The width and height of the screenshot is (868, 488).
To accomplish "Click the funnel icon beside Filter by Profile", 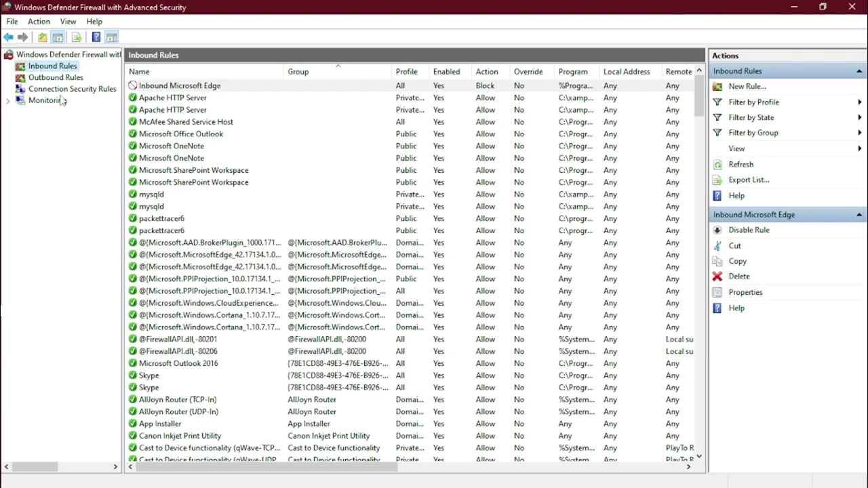I will [x=717, y=102].
